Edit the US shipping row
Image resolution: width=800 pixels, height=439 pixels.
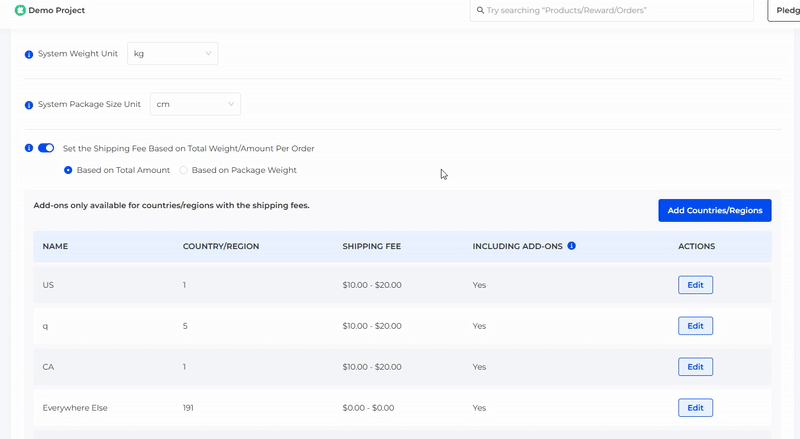coord(695,285)
